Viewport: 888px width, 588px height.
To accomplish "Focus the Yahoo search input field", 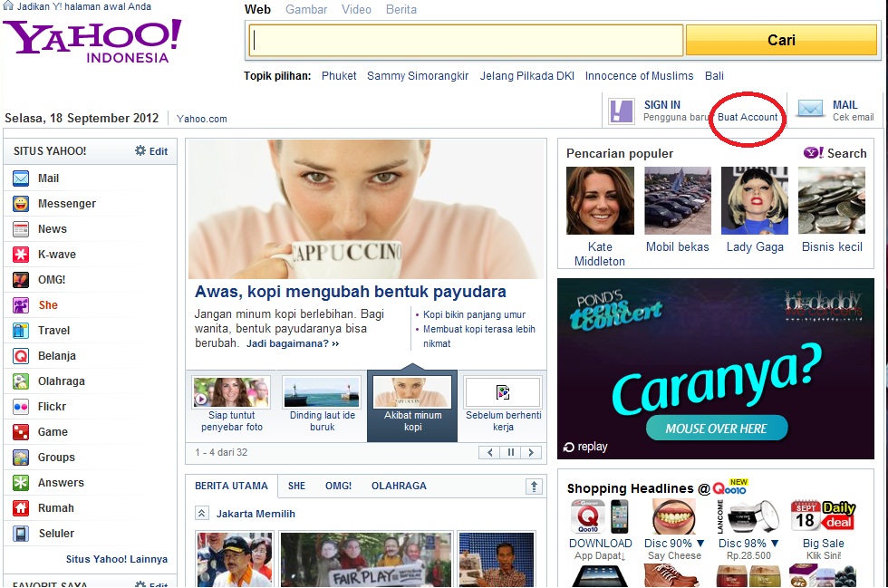I will pyautogui.click(x=466, y=40).
